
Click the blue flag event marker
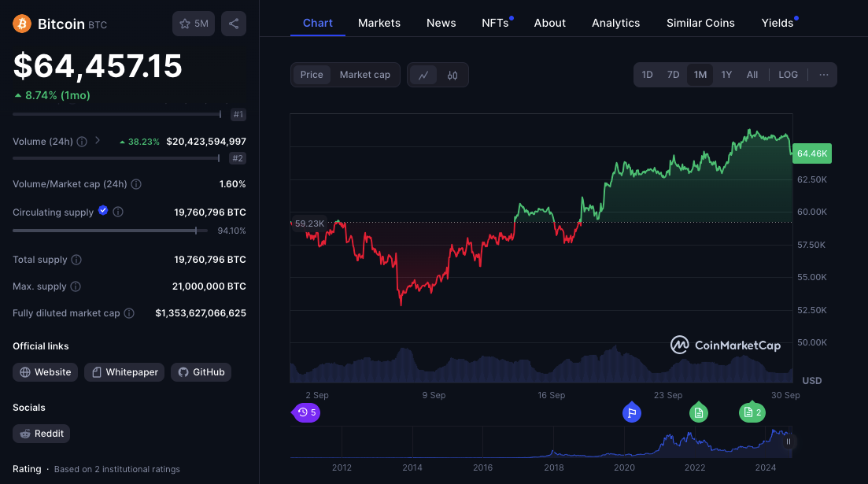[631, 412]
